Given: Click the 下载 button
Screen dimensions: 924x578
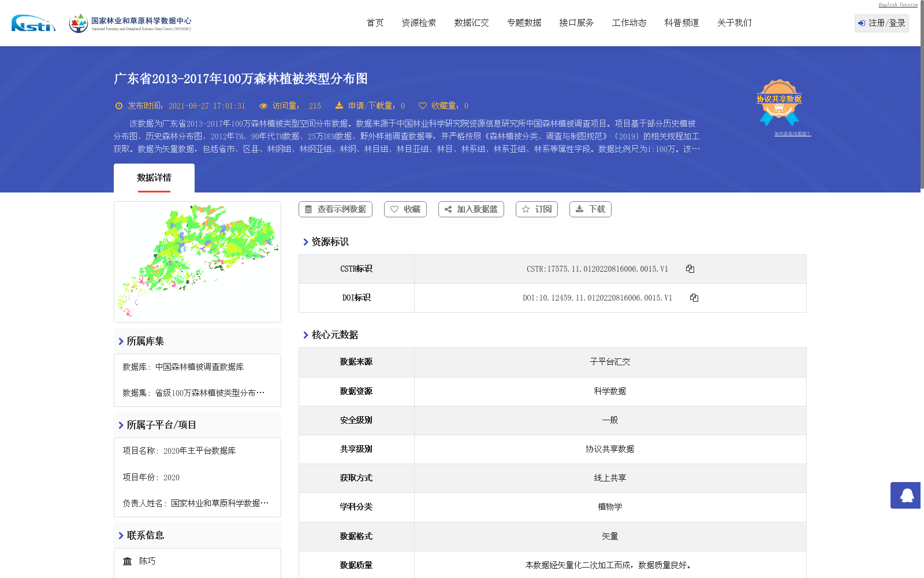Looking at the screenshot, I should point(590,209).
